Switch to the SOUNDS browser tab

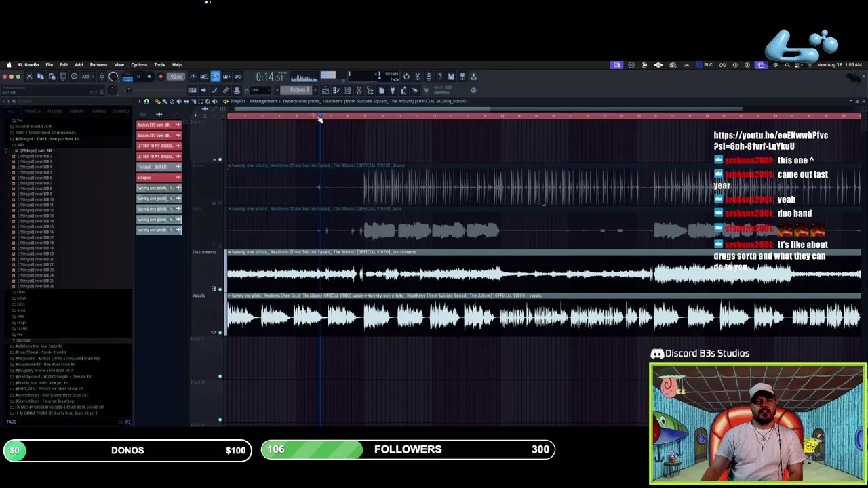point(99,111)
